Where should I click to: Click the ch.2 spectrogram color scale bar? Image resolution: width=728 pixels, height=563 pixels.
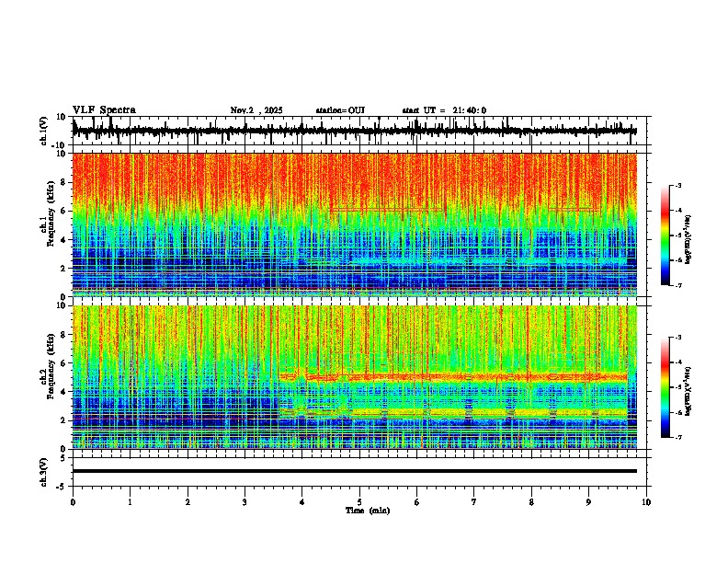tap(665, 387)
